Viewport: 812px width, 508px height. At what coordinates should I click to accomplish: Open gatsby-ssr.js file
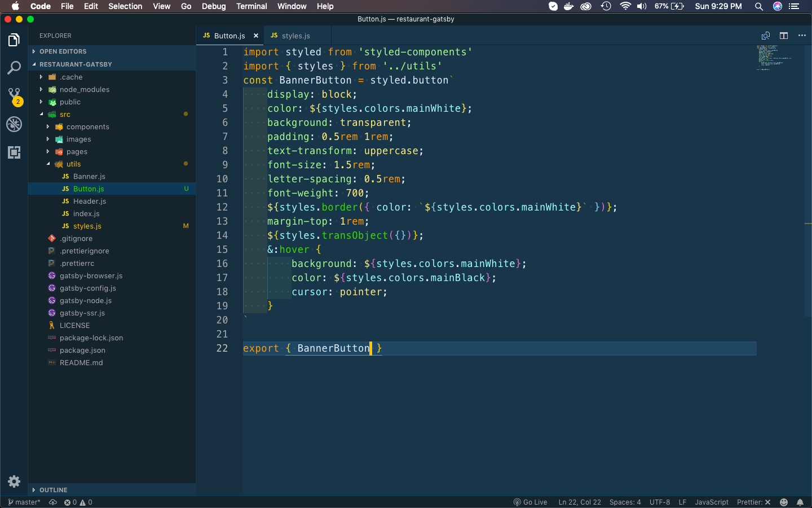tap(112, 313)
